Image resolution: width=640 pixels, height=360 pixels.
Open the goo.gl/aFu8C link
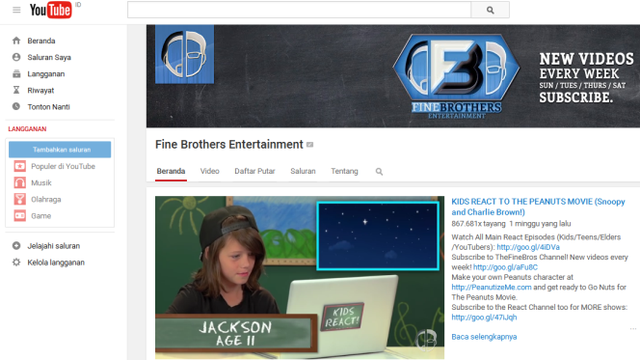tap(505, 267)
